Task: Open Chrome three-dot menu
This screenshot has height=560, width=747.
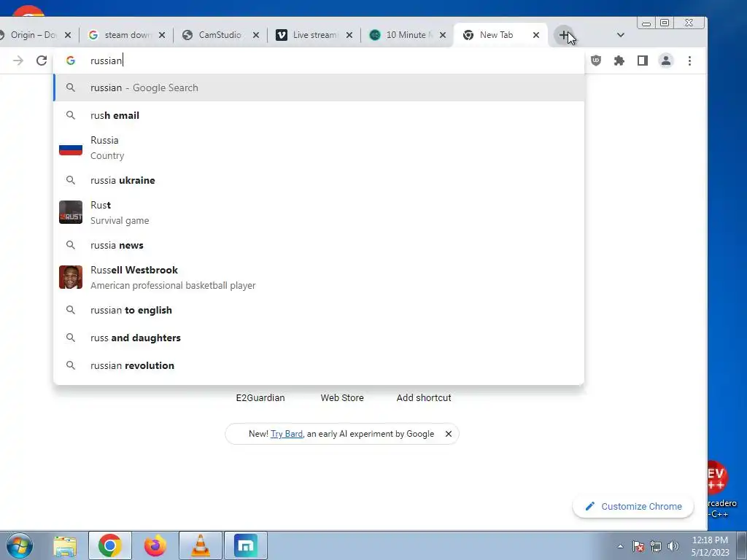Action: click(x=689, y=61)
